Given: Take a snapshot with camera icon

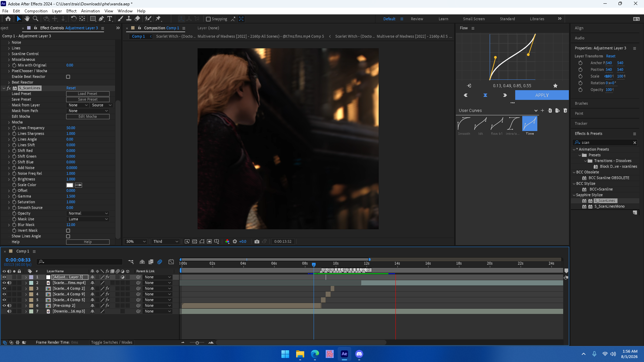Looking at the screenshot, I should coord(257,241).
